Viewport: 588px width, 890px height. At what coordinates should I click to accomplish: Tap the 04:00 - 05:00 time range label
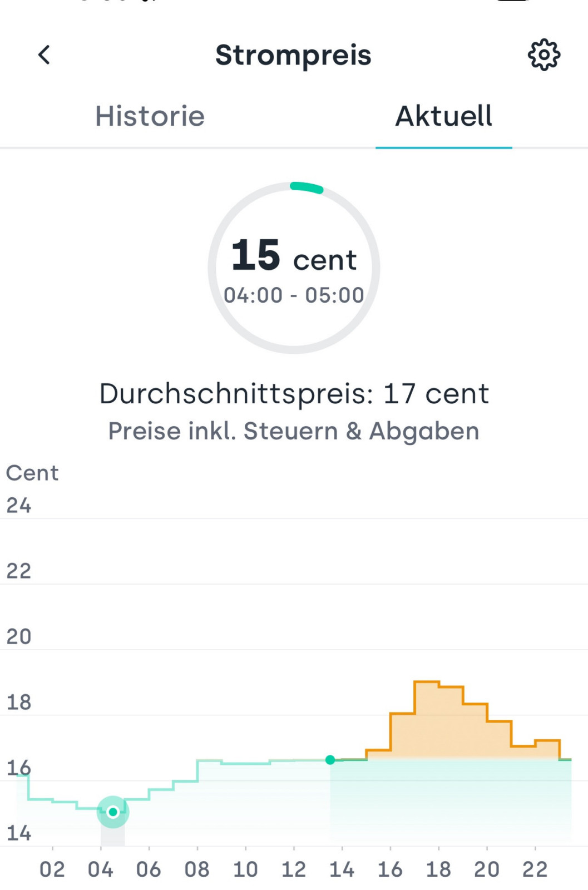(294, 295)
